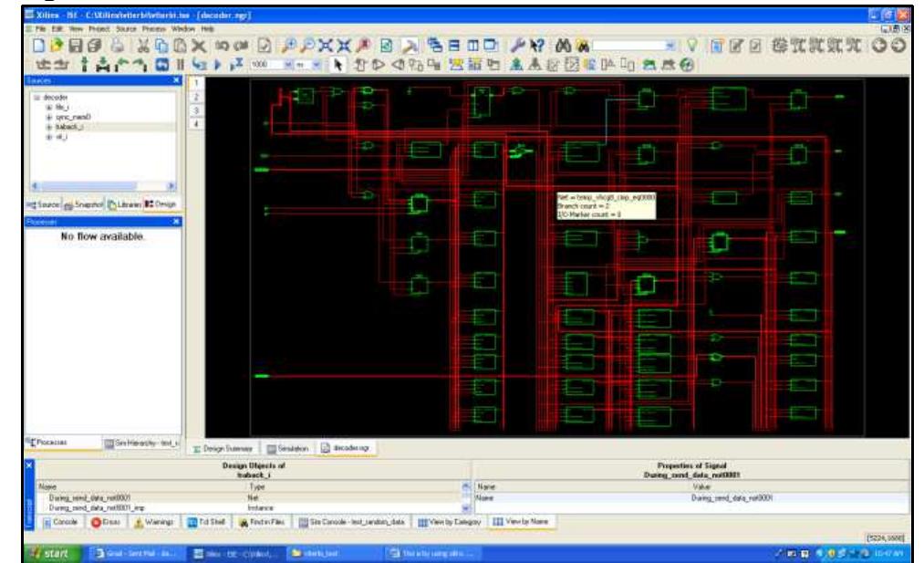Viewport: 924px width, 563px height.
Task: Click the Delete X icon
Action: 199,46
